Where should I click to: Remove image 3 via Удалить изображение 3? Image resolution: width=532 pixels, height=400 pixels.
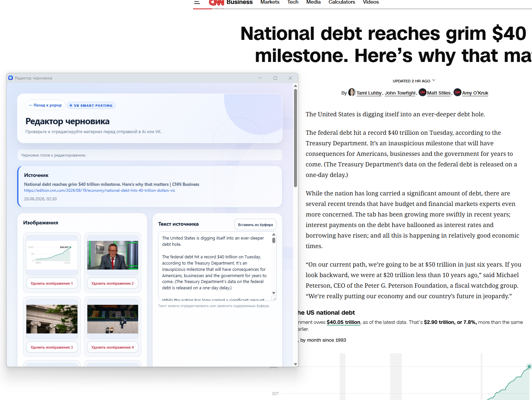(x=52, y=347)
